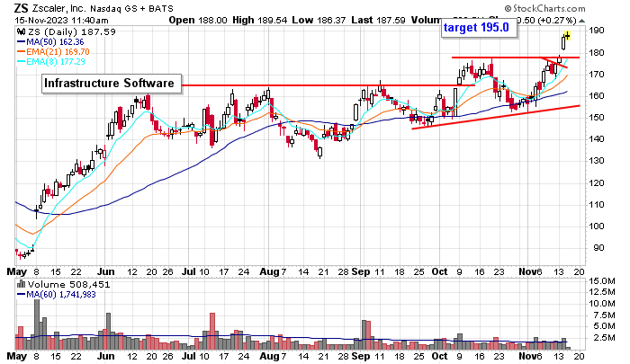The width and height of the screenshot is (630, 364).
Task: Click the "(+0.27%)" change figure
Action: tap(556, 20)
